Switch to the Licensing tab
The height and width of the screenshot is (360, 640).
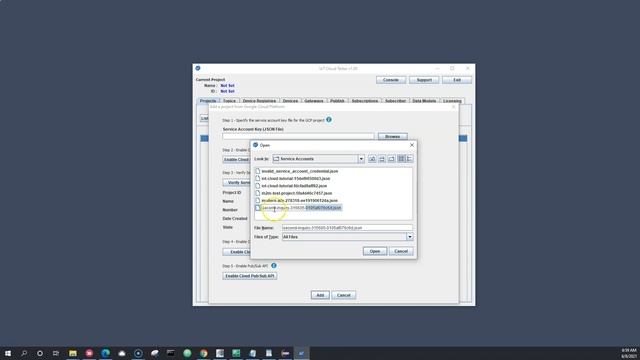point(452,101)
